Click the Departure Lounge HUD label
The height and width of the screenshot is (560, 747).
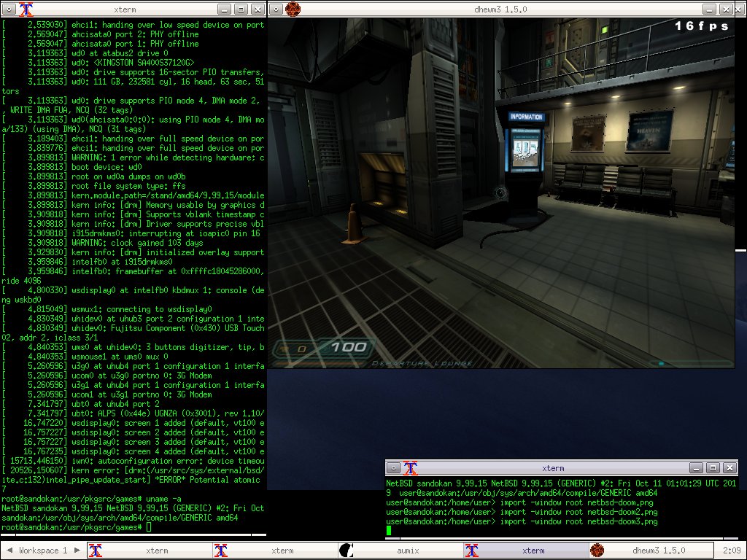pos(422,363)
